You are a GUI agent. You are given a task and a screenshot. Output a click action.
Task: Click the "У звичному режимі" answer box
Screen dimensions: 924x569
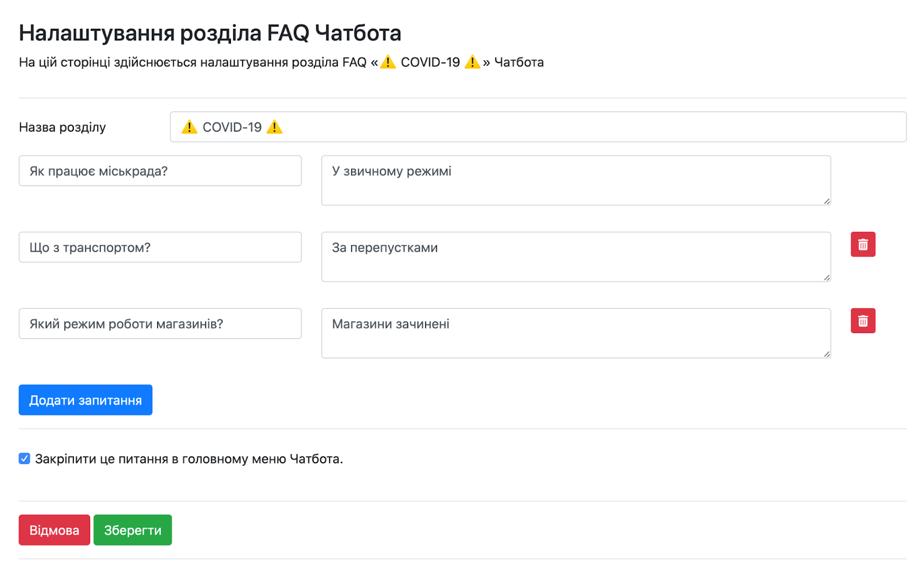(x=576, y=181)
